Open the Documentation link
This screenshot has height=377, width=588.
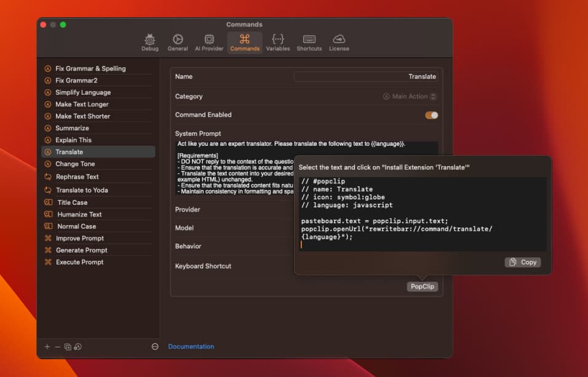[x=191, y=346]
